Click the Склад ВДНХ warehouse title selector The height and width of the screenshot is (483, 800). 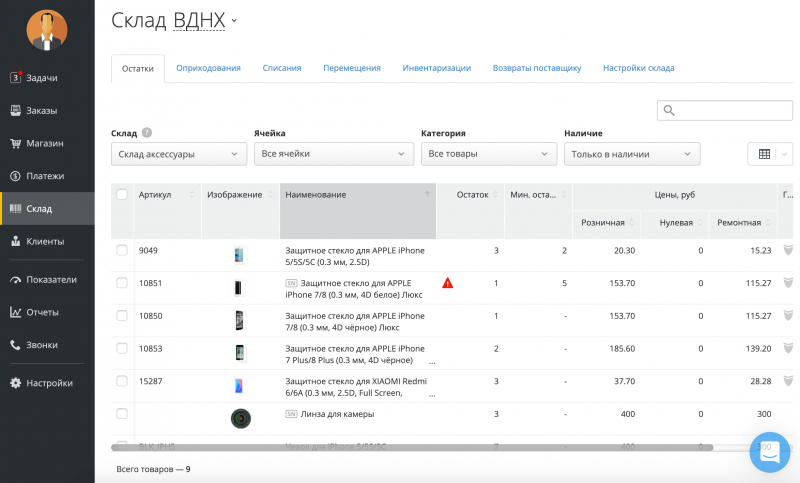pyautogui.click(x=175, y=20)
